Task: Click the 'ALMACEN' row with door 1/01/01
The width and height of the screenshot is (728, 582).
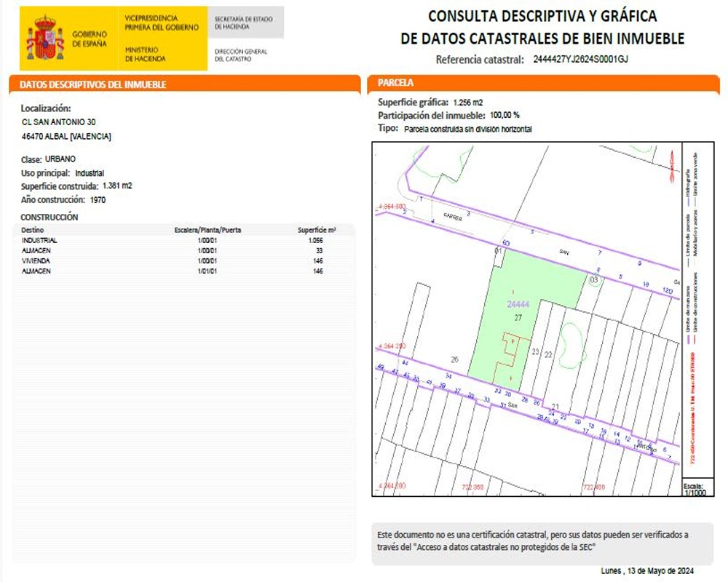Action: point(183,271)
